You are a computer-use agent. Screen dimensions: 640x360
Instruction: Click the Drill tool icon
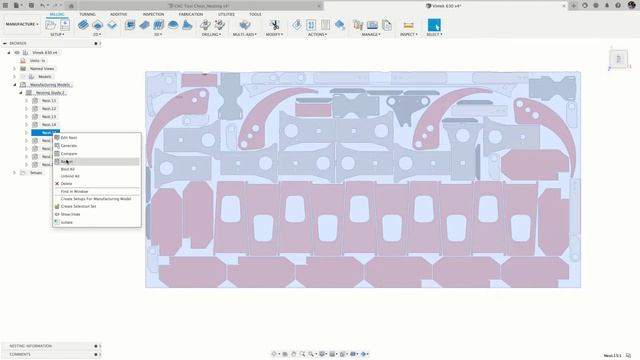[x=205, y=25]
